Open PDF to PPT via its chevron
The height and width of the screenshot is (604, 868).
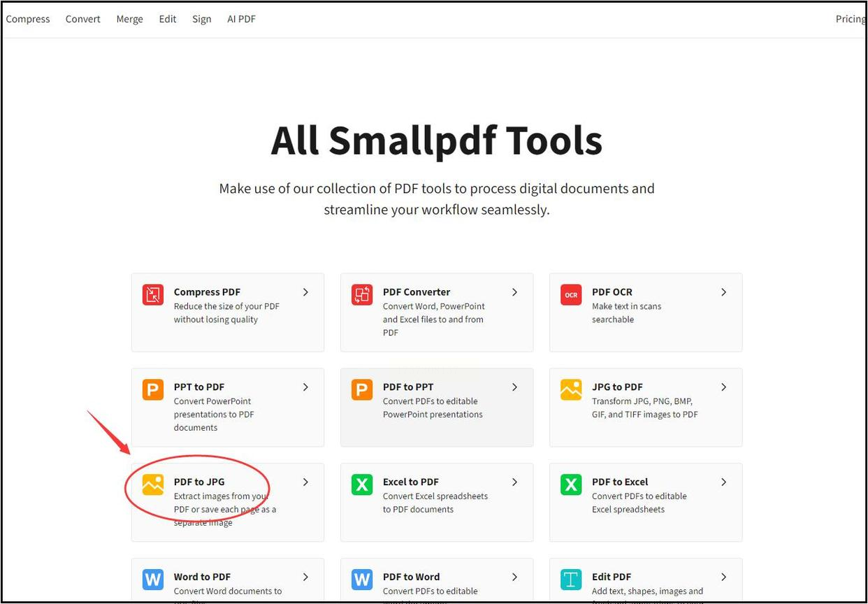514,387
